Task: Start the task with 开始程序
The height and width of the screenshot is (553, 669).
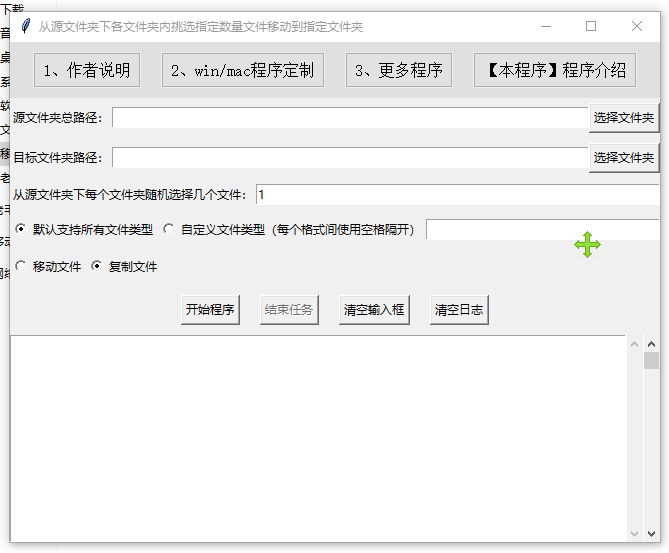Action: coord(210,310)
